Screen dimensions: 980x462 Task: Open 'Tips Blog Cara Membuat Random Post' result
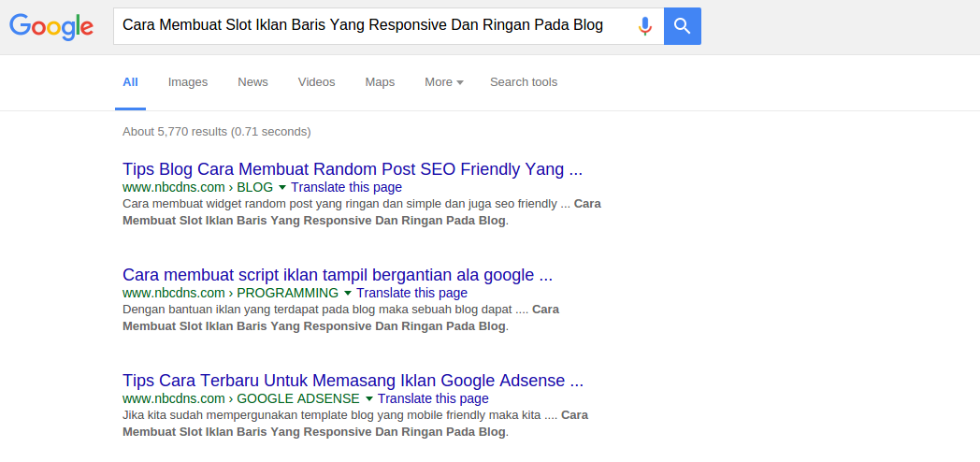coord(353,169)
